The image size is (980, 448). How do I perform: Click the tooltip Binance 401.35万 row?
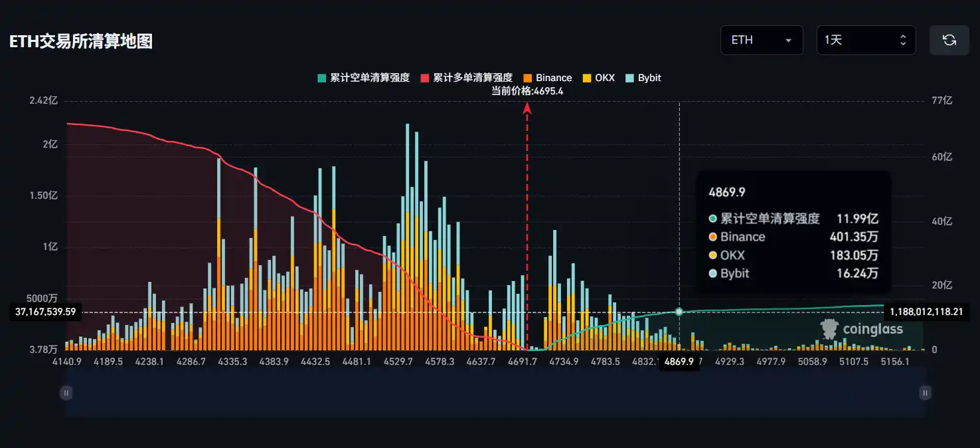(x=793, y=237)
